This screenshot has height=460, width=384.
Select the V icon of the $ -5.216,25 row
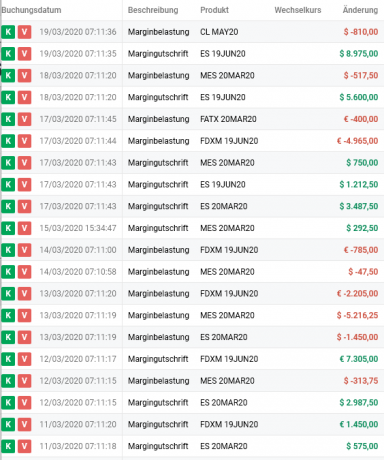coord(24,315)
